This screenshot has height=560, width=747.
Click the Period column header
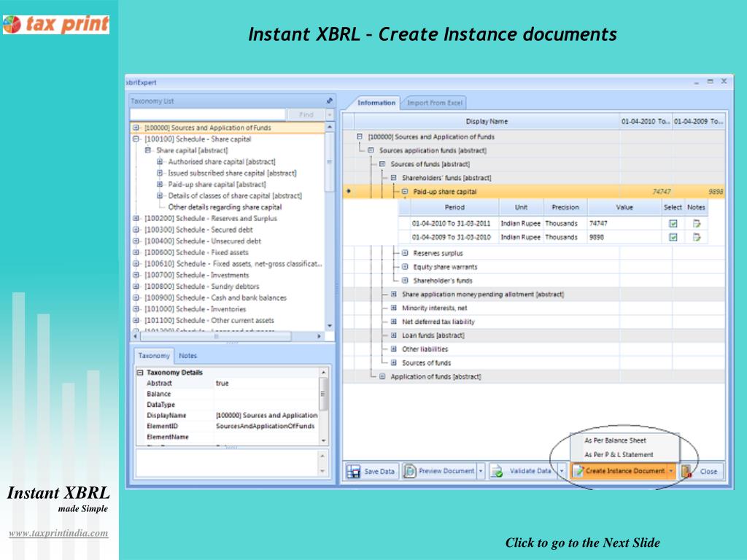pyautogui.click(x=454, y=208)
